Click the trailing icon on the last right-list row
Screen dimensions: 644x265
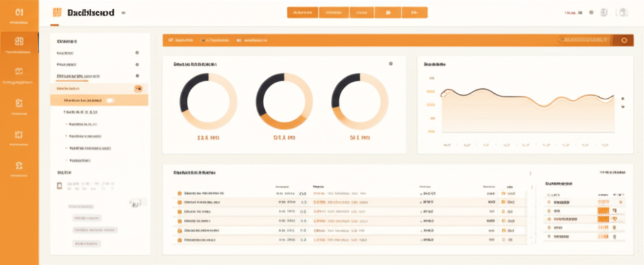614,237
